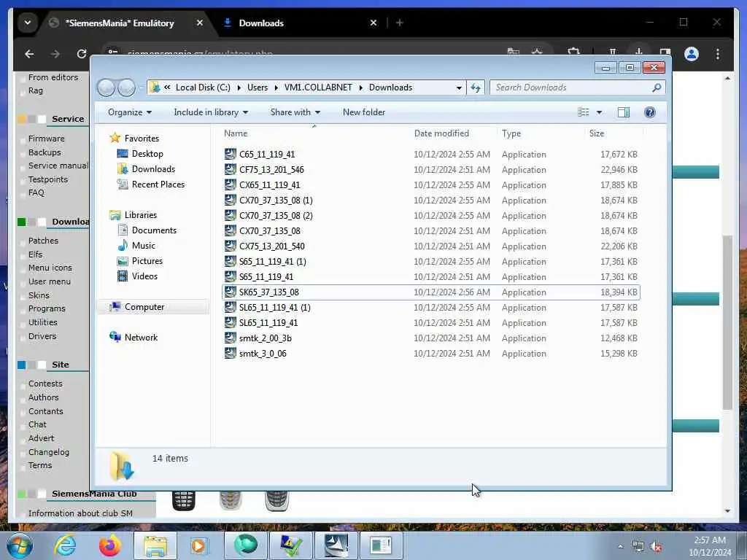Open Share with dropdown

(295, 112)
